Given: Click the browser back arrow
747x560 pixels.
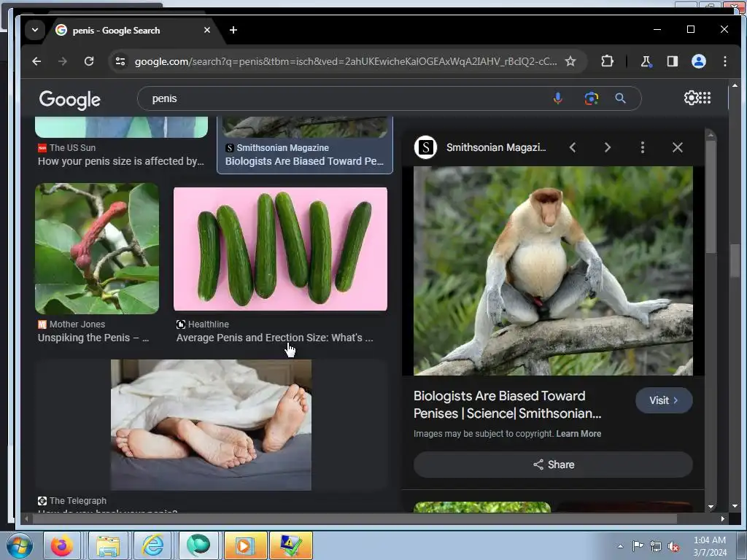Looking at the screenshot, I should [36, 61].
